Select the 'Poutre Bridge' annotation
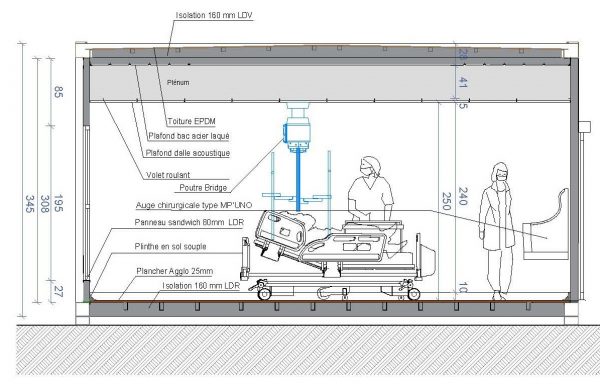Screen dimensions: 600x384 tap(203, 188)
